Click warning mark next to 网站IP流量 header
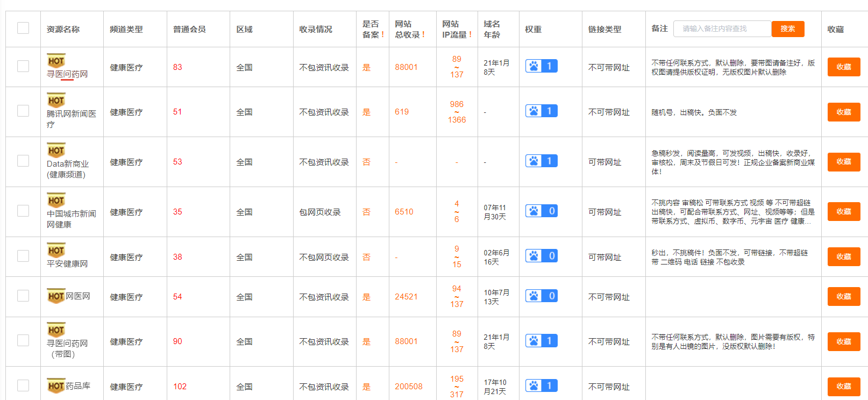The height and width of the screenshot is (400, 868). click(x=470, y=34)
